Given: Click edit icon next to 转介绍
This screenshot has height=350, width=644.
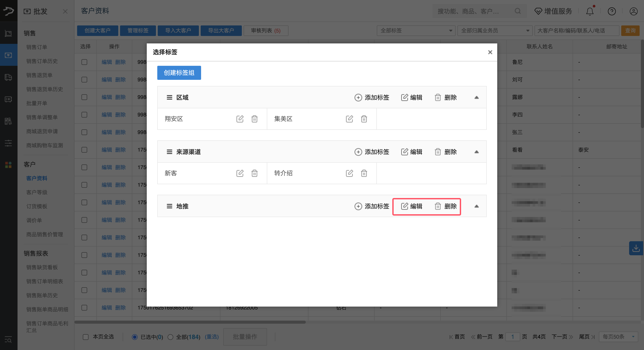Looking at the screenshot, I should 349,173.
